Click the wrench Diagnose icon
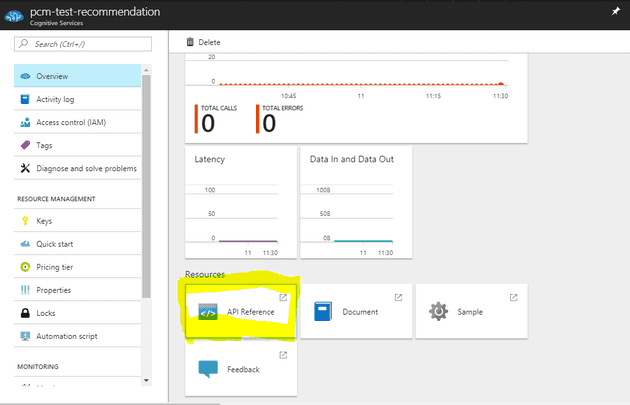This screenshot has height=405, width=630. pos(25,168)
